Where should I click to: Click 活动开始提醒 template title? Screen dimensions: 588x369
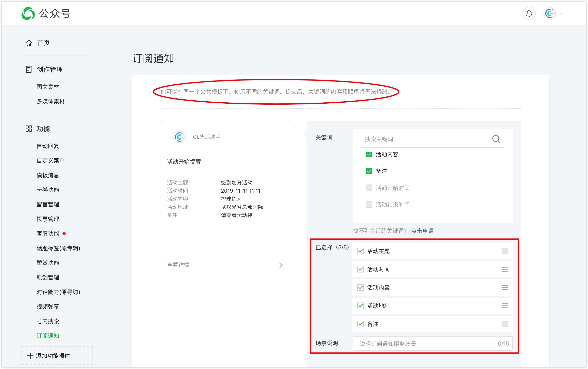click(184, 162)
